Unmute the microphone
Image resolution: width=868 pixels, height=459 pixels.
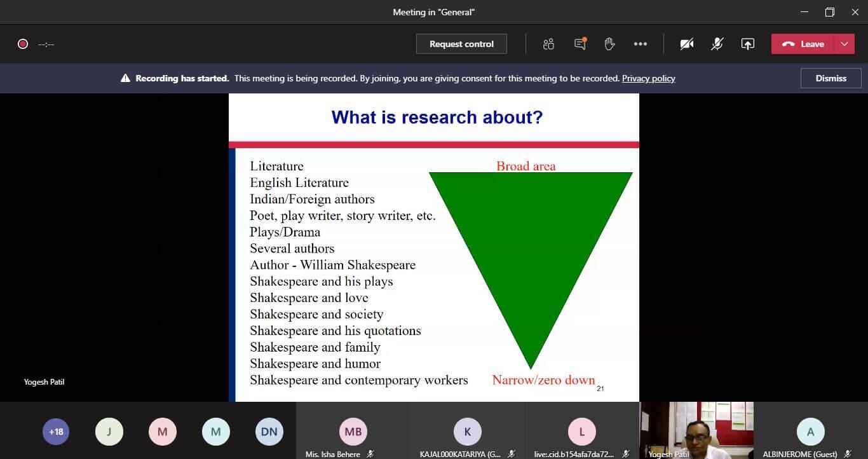[717, 44]
